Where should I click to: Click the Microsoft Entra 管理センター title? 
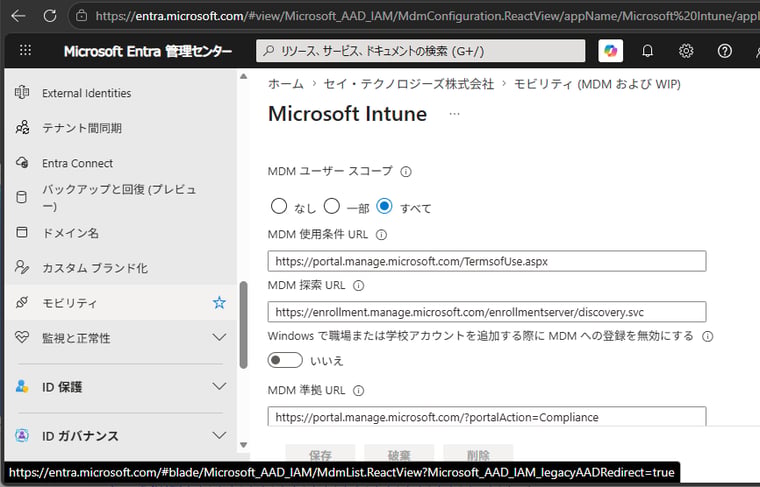(x=148, y=51)
